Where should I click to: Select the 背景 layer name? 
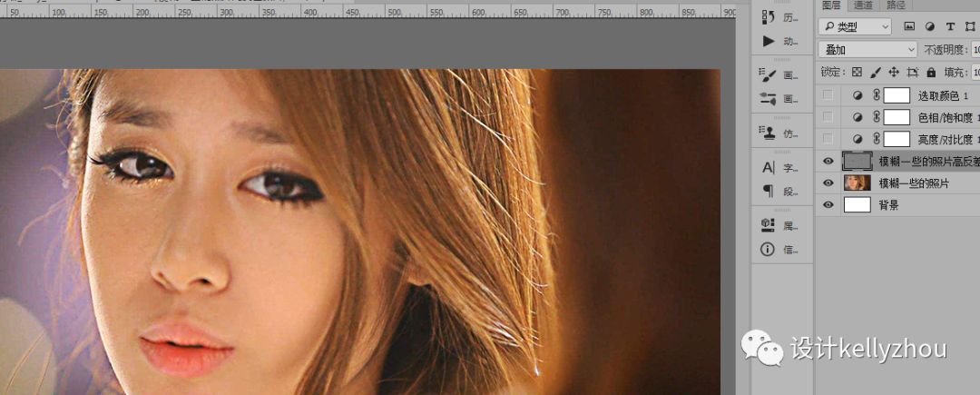coord(888,205)
